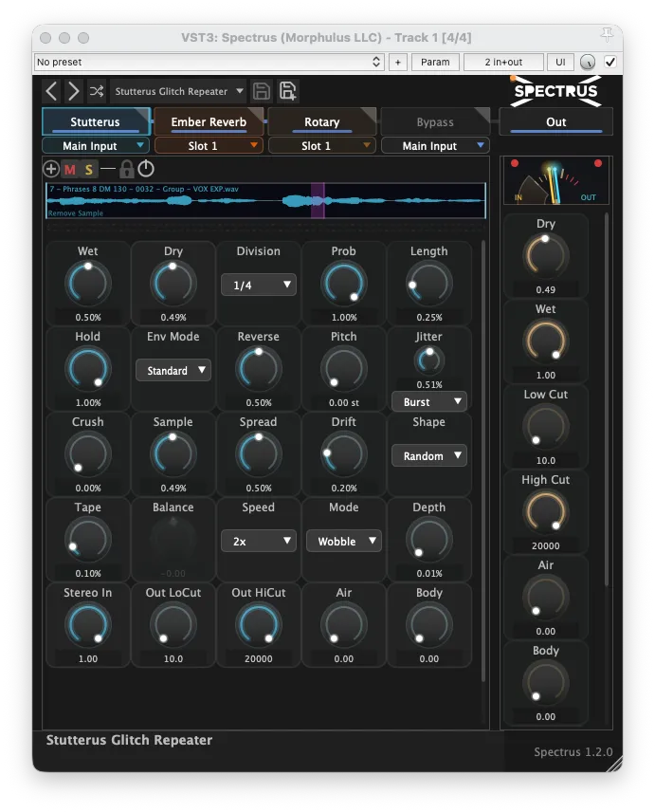Image resolution: width=655 pixels, height=812 pixels.
Task: Open Ember Reverb's Slot 1 routing dropdown
Action: [x=209, y=146]
